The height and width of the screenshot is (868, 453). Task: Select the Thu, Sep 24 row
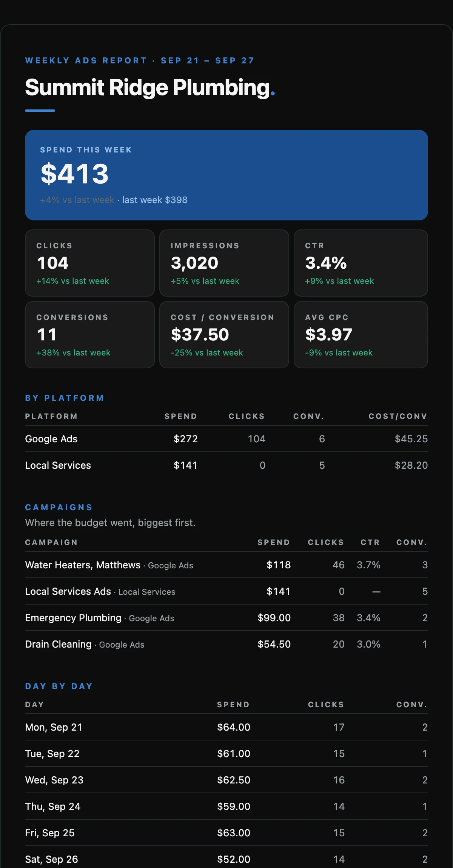tap(226, 806)
